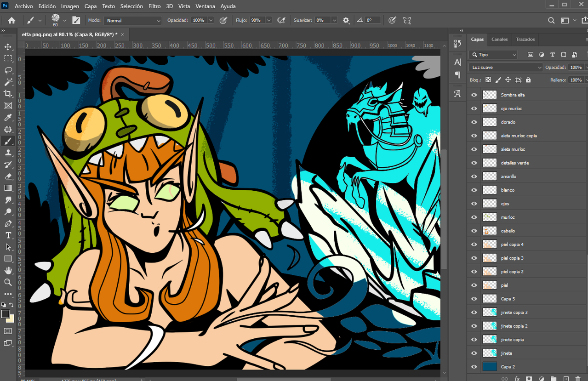Toggle pressure for opacity icon
Image resolution: width=588 pixels, height=381 pixels.
coord(223,20)
